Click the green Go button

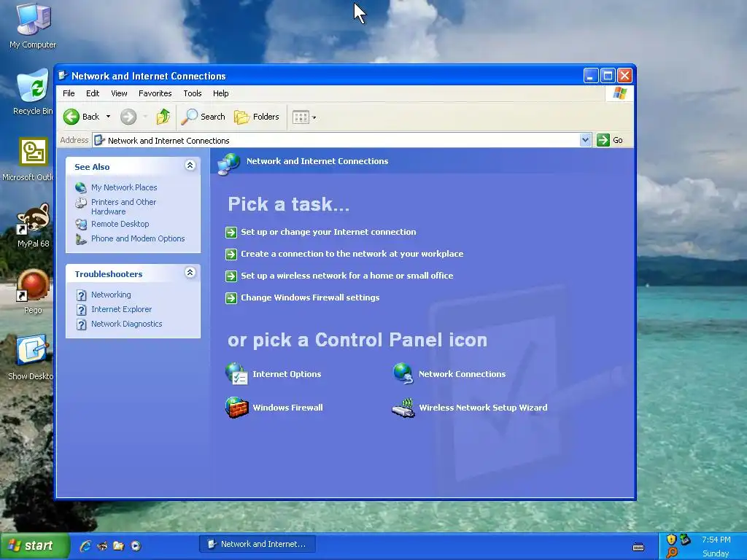610,140
